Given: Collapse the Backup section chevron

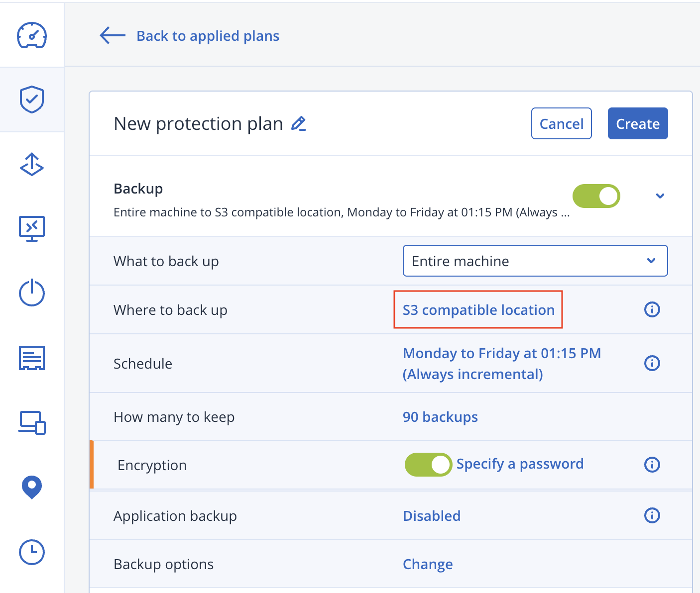Looking at the screenshot, I should click(660, 196).
